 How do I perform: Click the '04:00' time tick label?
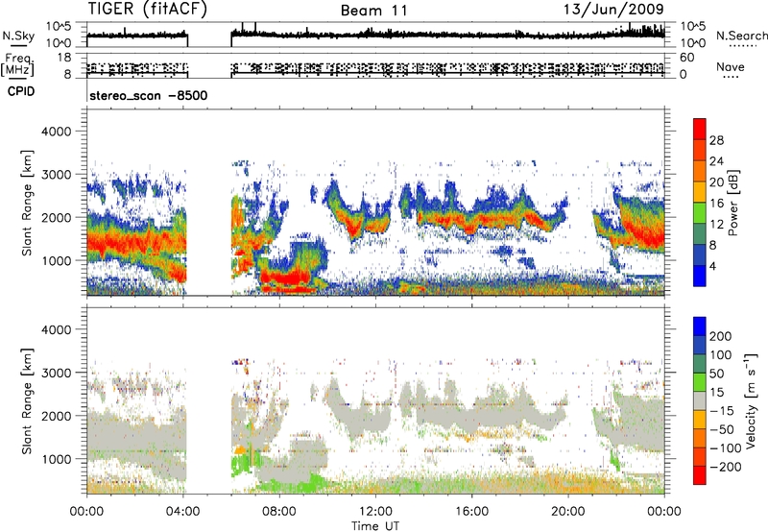[x=182, y=512]
